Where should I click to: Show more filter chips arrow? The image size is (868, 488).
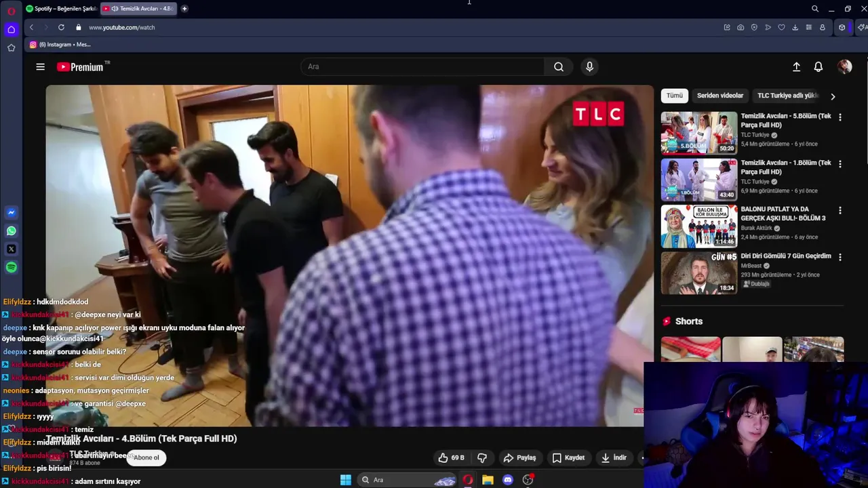833,96
